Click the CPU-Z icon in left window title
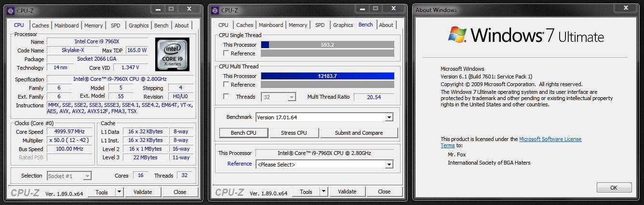 click(x=11, y=10)
